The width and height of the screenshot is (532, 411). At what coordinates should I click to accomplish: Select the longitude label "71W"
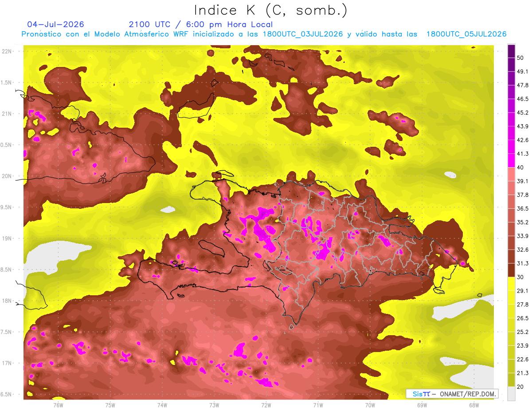coord(318,405)
